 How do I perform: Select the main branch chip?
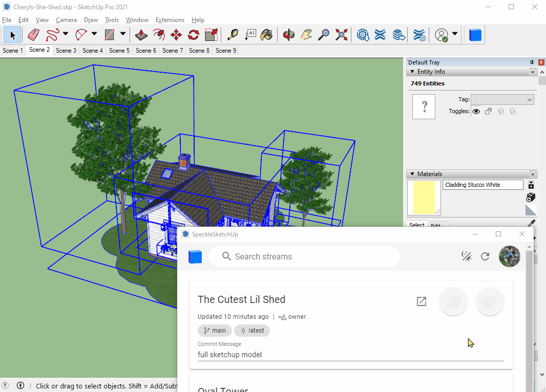[215, 331]
